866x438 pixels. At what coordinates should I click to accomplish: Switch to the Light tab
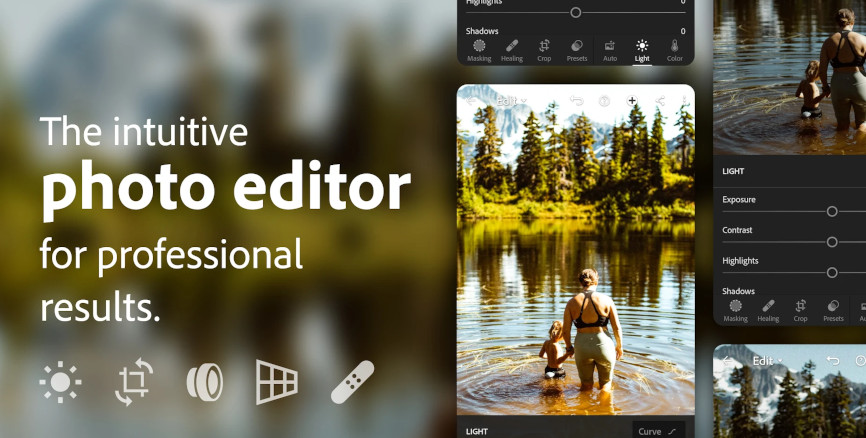click(642, 50)
